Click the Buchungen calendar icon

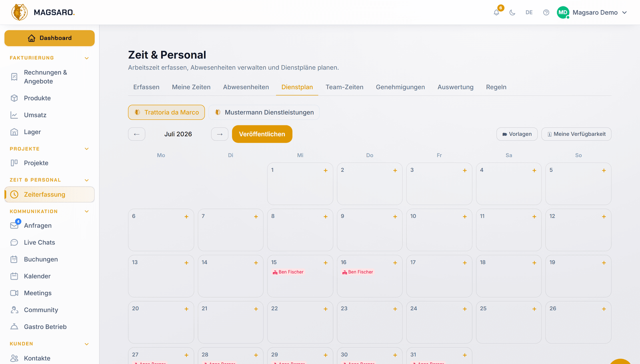[14, 259]
